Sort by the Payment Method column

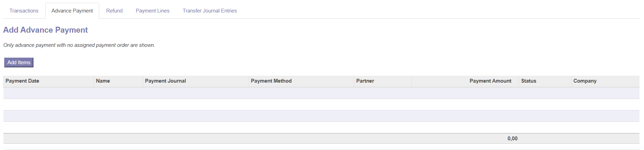pyautogui.click(x=271, y=81)
